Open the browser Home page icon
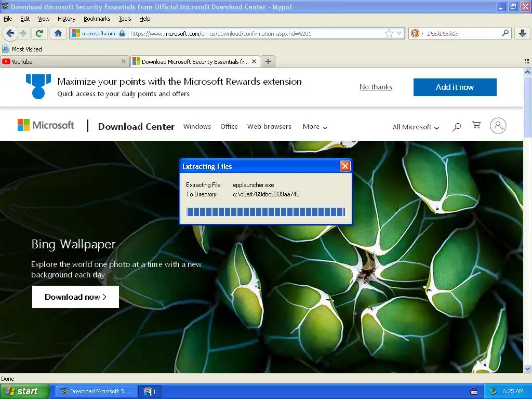 click(58, 33)
